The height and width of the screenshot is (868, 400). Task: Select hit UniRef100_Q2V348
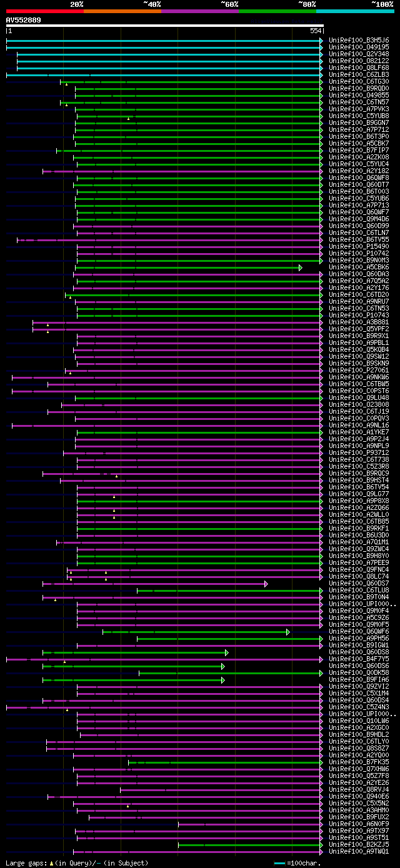click(359, 54)
